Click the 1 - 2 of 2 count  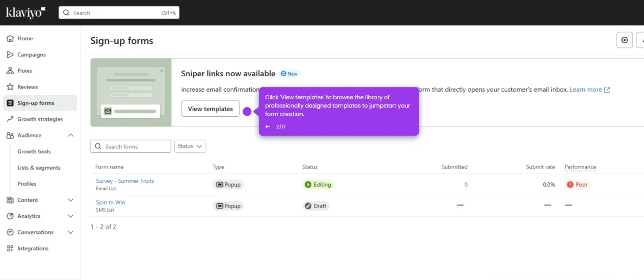coord(104,227)
